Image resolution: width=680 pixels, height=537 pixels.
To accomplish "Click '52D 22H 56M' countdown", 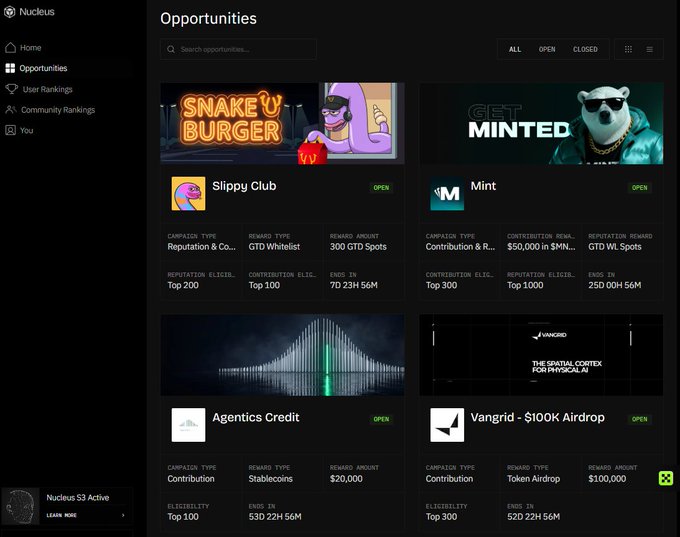I will tap(533, 517).
